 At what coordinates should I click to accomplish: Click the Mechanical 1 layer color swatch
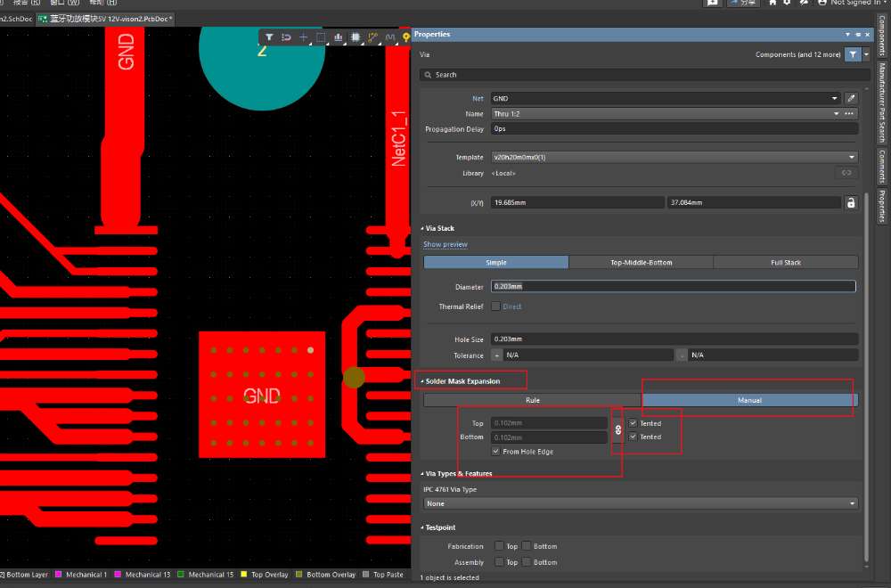click(58, 575)
